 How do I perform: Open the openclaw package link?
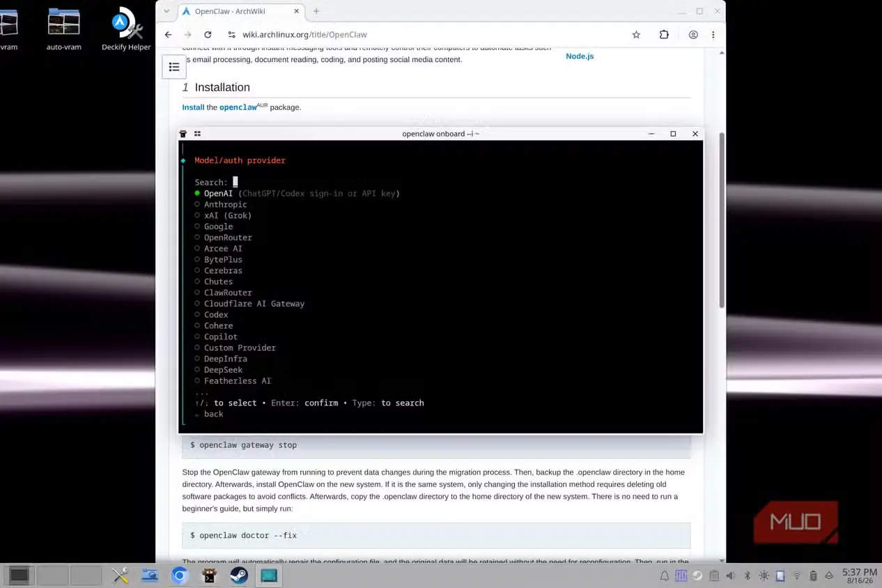pyautogui.click(x=238, y=107)
